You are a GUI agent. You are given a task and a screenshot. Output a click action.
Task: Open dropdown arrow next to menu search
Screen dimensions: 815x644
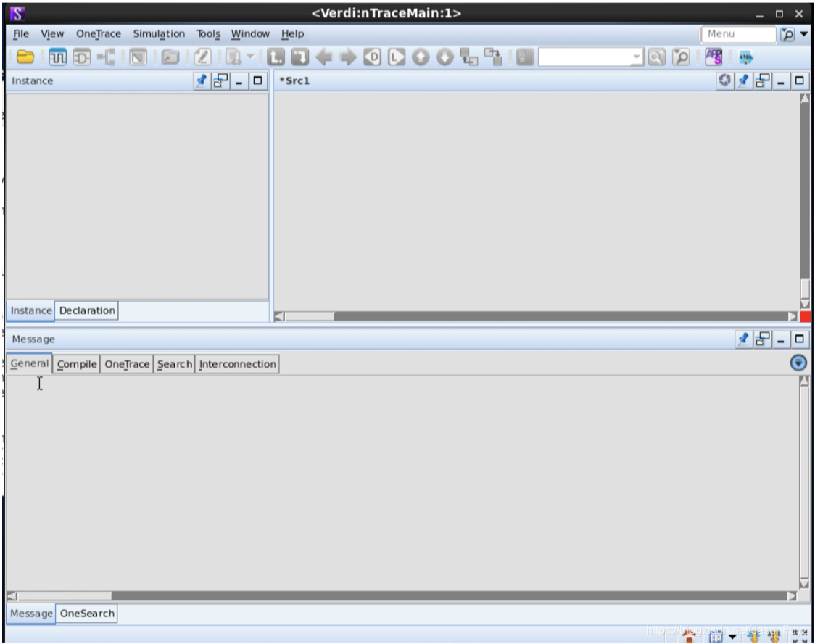pos(804,34)
